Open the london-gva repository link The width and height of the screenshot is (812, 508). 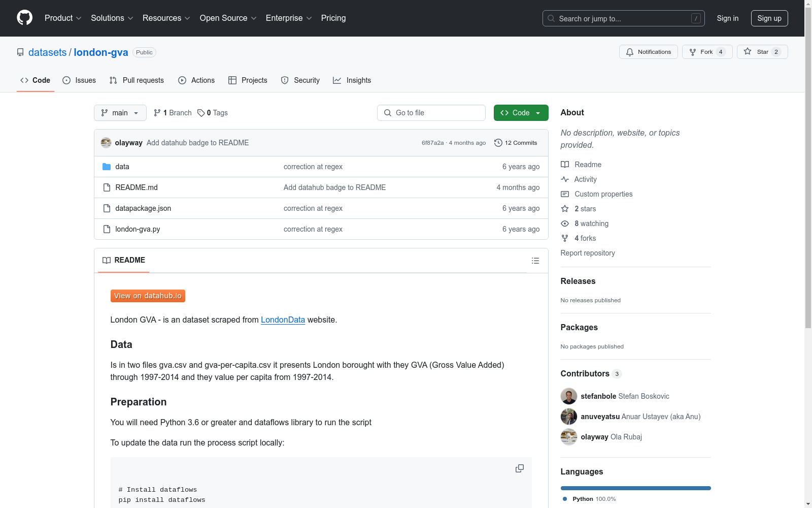101,52
